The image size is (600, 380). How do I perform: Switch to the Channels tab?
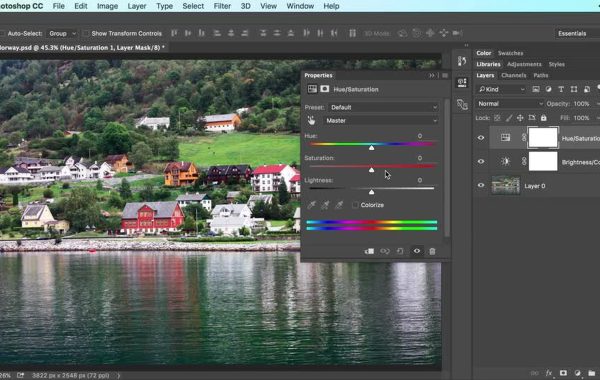pos(514,75)
